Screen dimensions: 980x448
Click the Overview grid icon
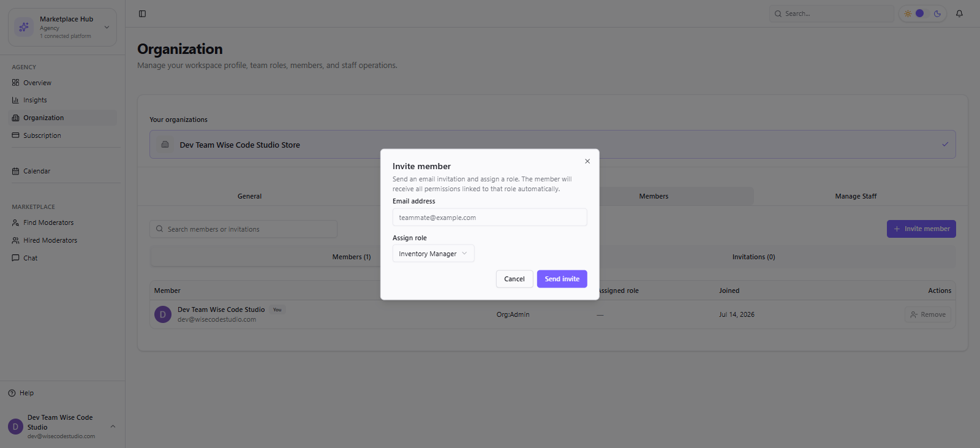(15, 83)
